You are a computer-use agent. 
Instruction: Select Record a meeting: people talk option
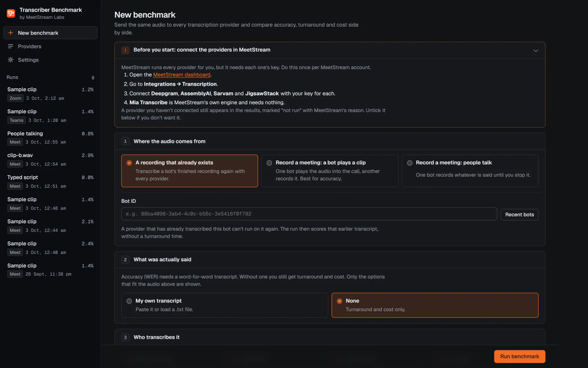click(470, 171)
